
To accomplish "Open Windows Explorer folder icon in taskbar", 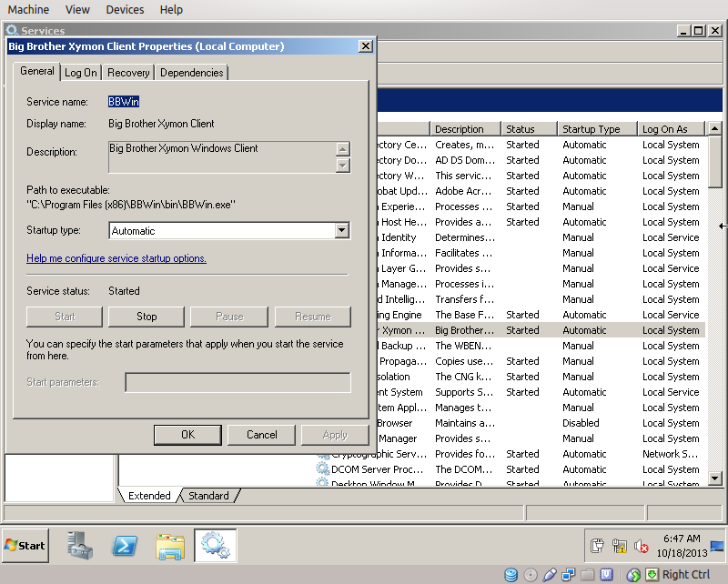I will (x=170, y=546).
